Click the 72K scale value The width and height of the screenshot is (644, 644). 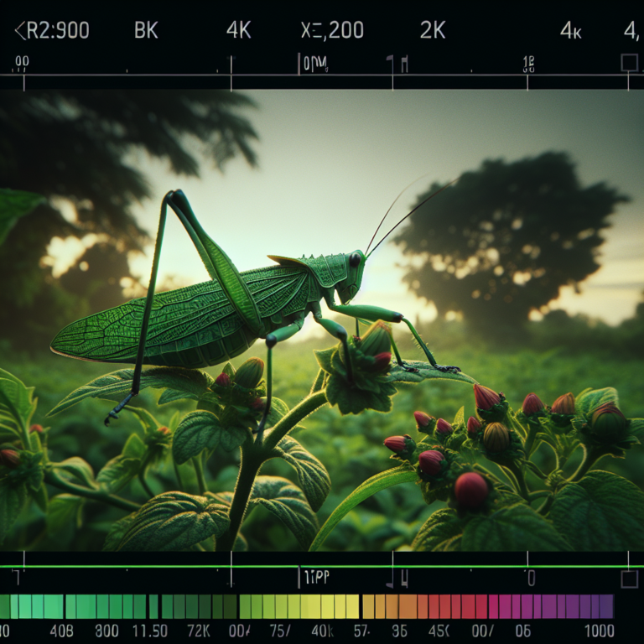[199, 631]
